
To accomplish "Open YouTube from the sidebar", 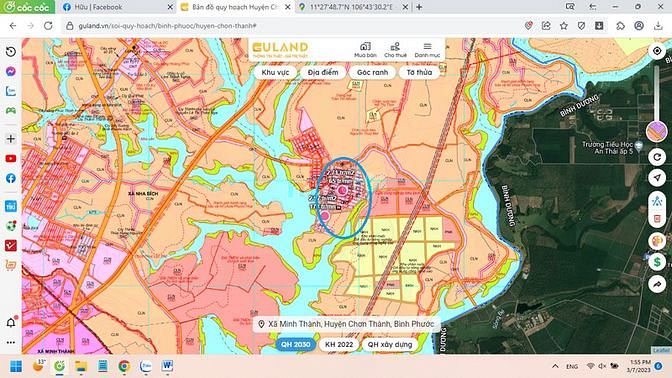I will [x=11, y=159].
